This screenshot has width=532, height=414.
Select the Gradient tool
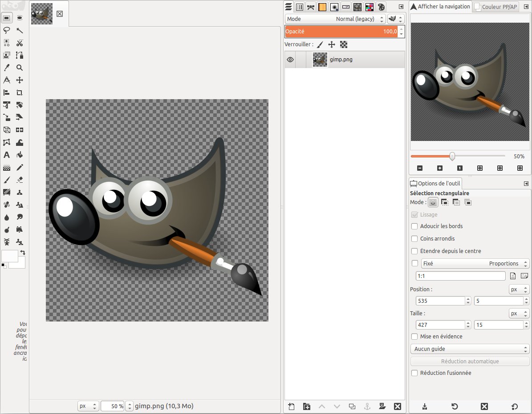pyautogui.click(x=6, y=167)
